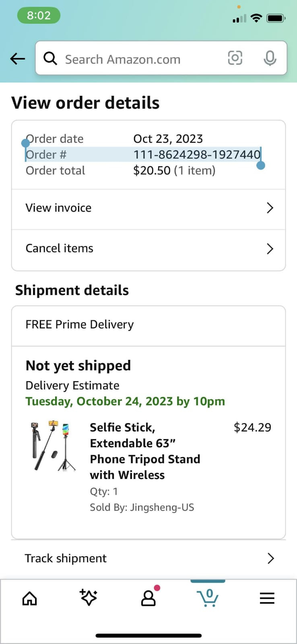
Task: Open the account profile tab
Action: 148,598
